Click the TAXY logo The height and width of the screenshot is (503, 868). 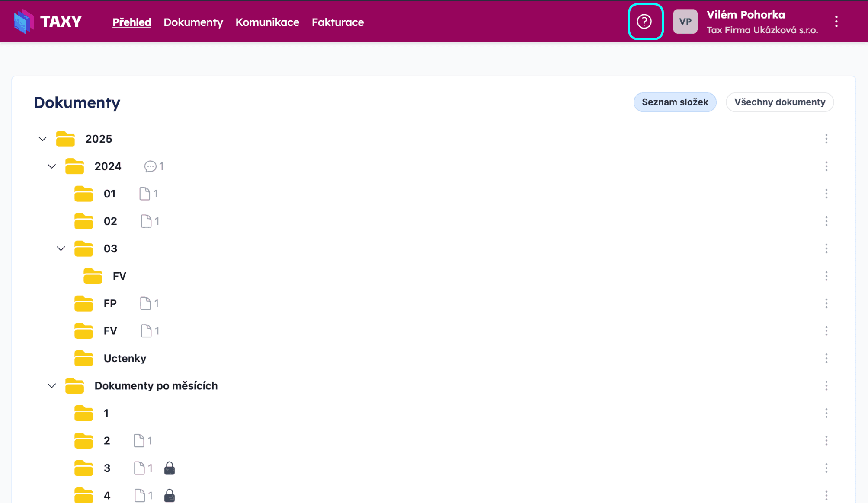coord(48,22)
